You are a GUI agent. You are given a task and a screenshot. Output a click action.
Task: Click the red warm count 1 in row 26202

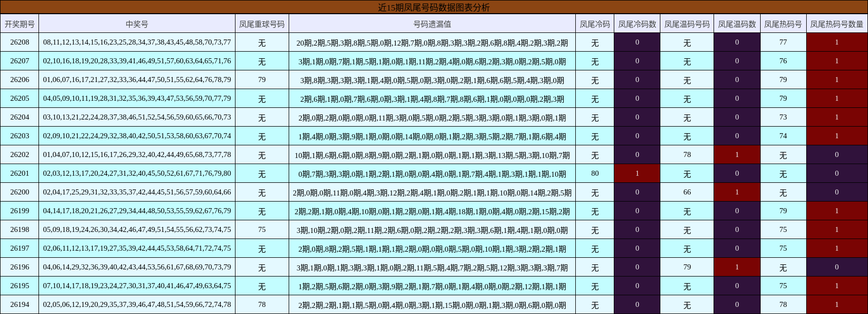pyautogui.click(x=737, y=155)
